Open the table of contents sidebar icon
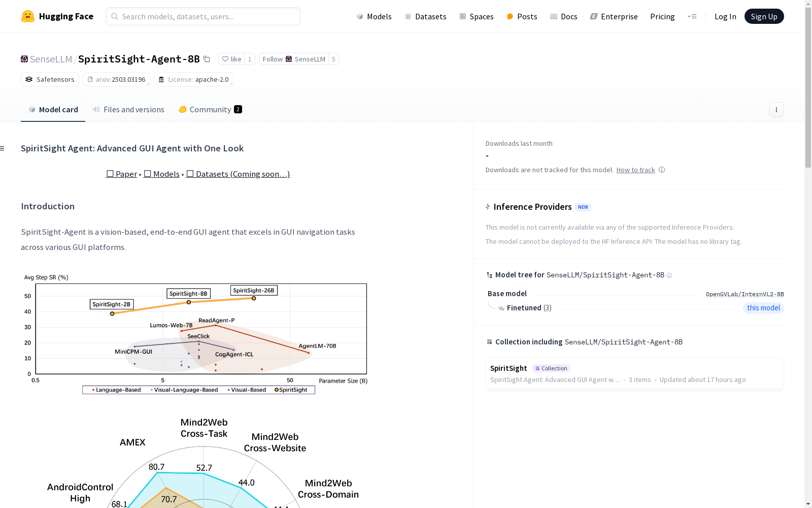The width and height of the screenshot is (812, 508). 3,148
